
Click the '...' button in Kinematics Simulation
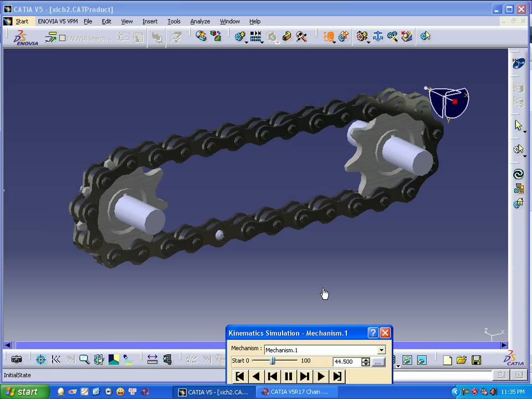378,362
